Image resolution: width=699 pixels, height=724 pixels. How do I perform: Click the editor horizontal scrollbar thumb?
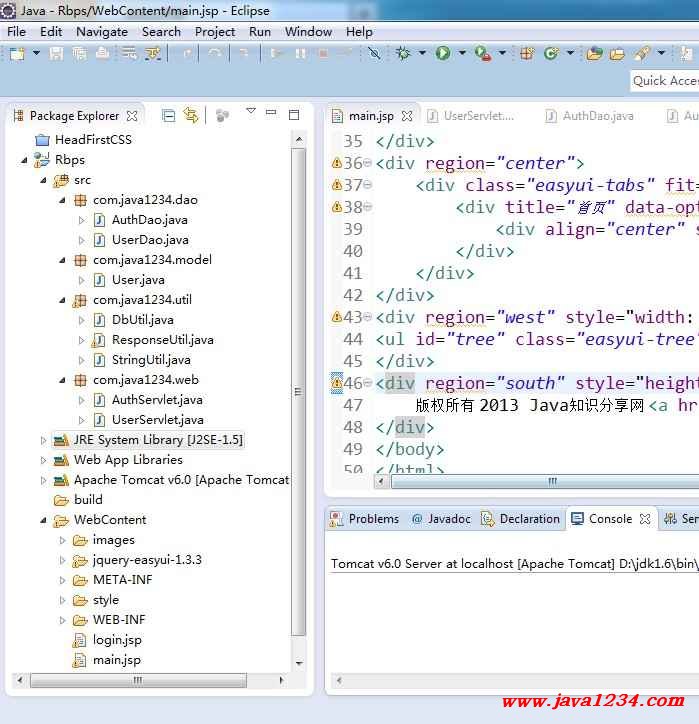pos(547,482)
